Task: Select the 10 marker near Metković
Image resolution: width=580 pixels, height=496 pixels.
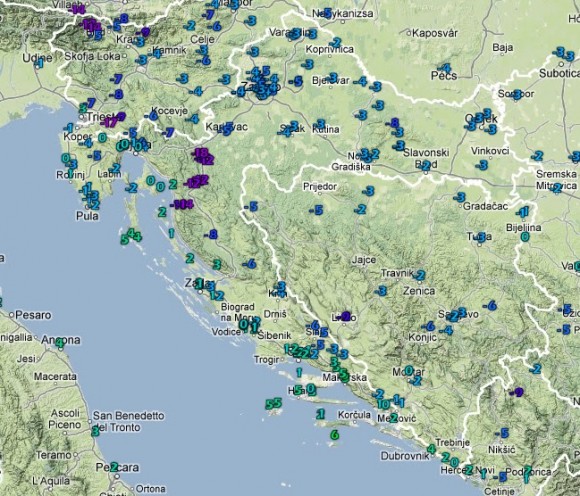Action: (383, 404)
